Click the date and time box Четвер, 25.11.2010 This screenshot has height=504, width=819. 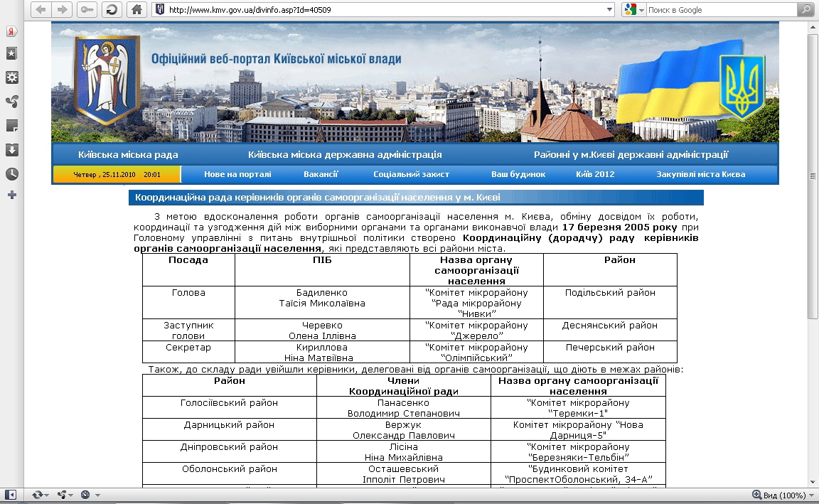click(x=117, y=174)
